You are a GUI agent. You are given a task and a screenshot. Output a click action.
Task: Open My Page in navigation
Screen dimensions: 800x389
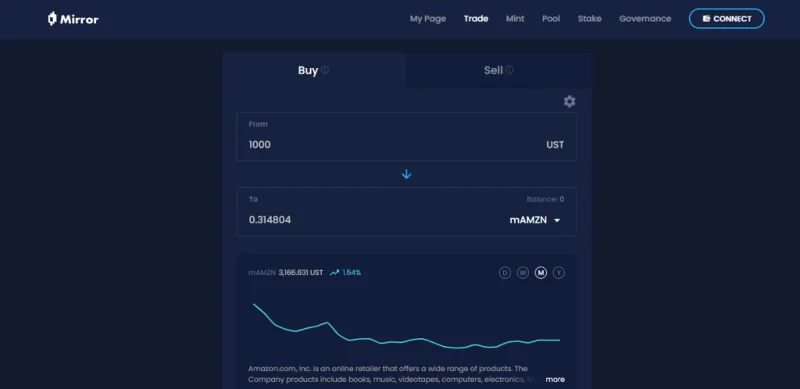428,19
